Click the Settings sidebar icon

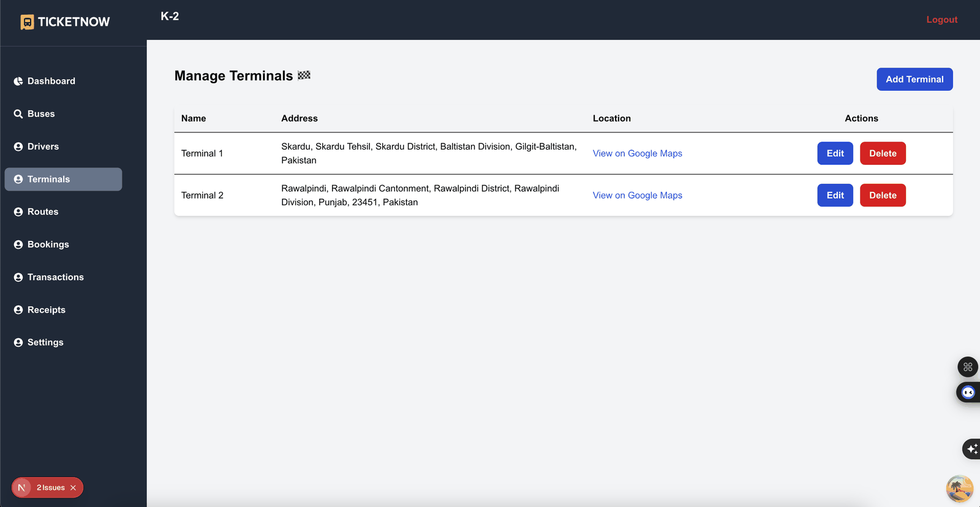pyautogui.click(x=18, y=342)
